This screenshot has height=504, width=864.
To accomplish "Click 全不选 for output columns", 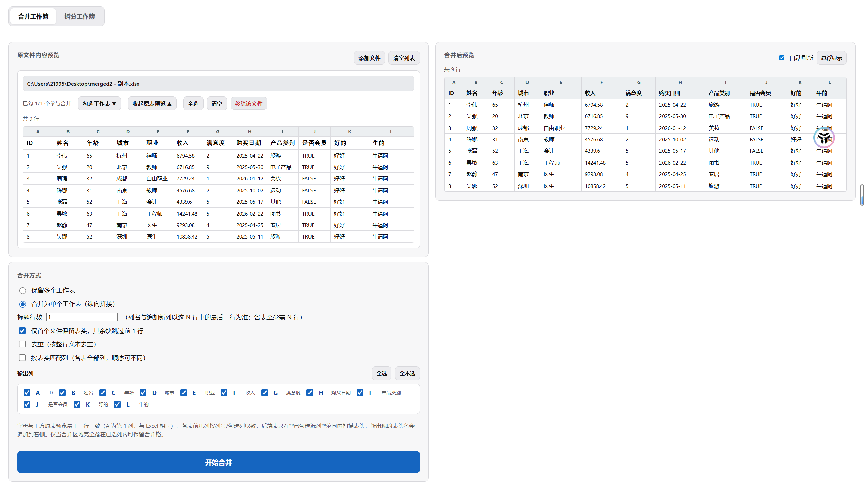I will 407,373.
